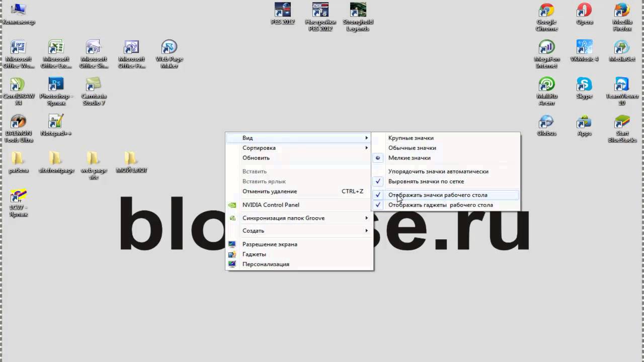Open the Компьютер desktop icon
Screen dimensions: 644x362
click(x=19, y=14)
